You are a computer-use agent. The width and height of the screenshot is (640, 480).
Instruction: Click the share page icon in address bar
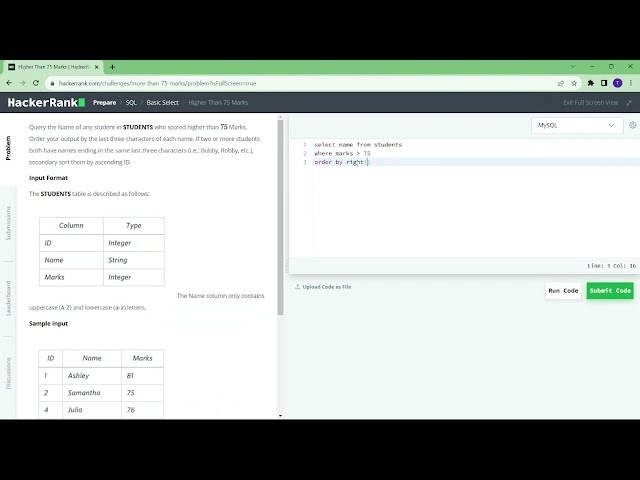(x=560, y=83)
